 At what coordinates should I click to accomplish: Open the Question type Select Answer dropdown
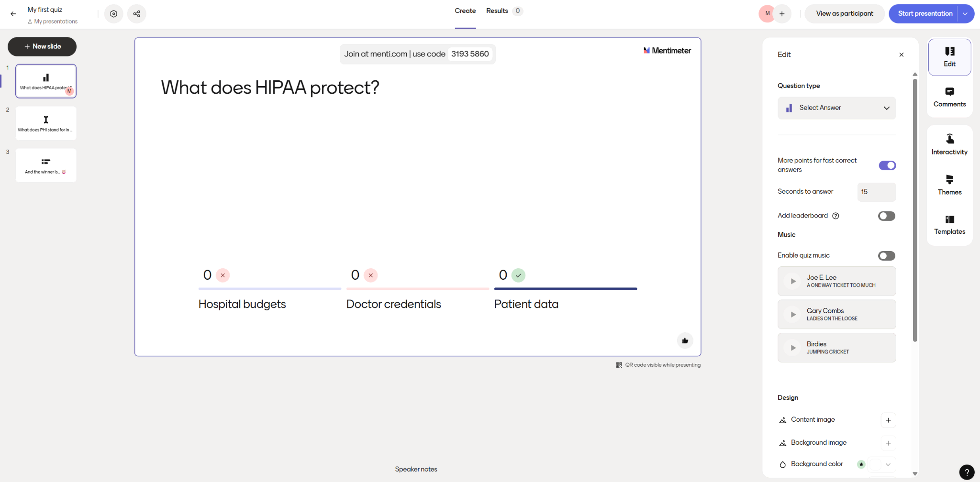(x=836, y=108)
